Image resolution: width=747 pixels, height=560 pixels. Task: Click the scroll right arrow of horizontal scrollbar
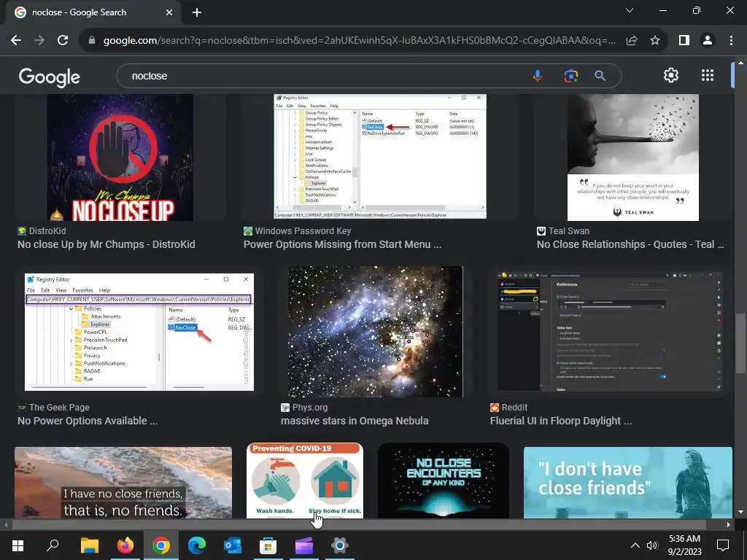[x=729, y=525]
